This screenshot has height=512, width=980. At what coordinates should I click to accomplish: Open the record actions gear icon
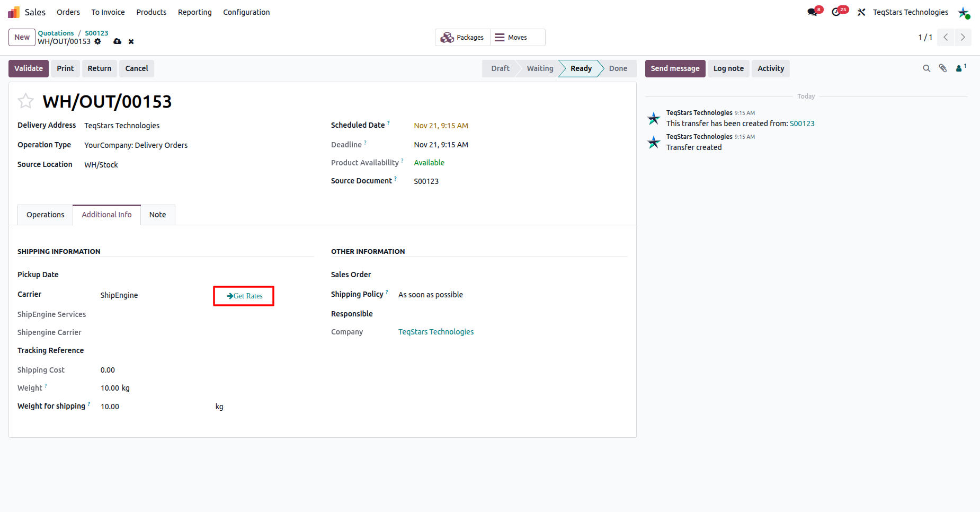click(97, 41)
